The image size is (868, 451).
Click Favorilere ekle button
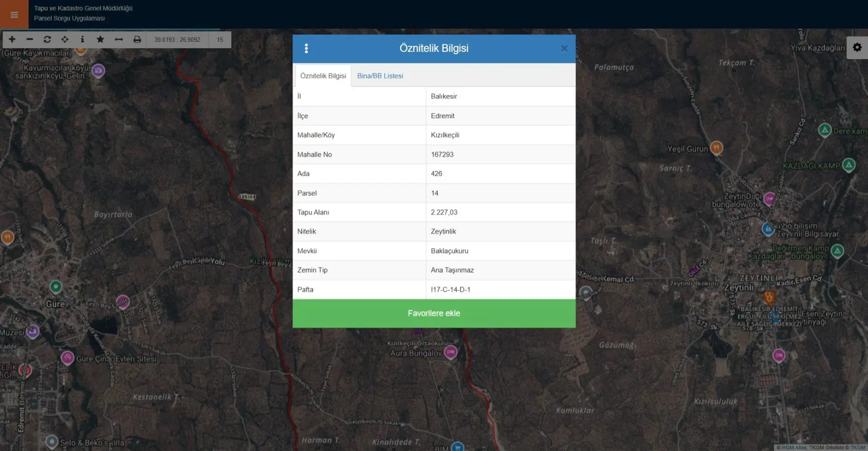point(434,313)
